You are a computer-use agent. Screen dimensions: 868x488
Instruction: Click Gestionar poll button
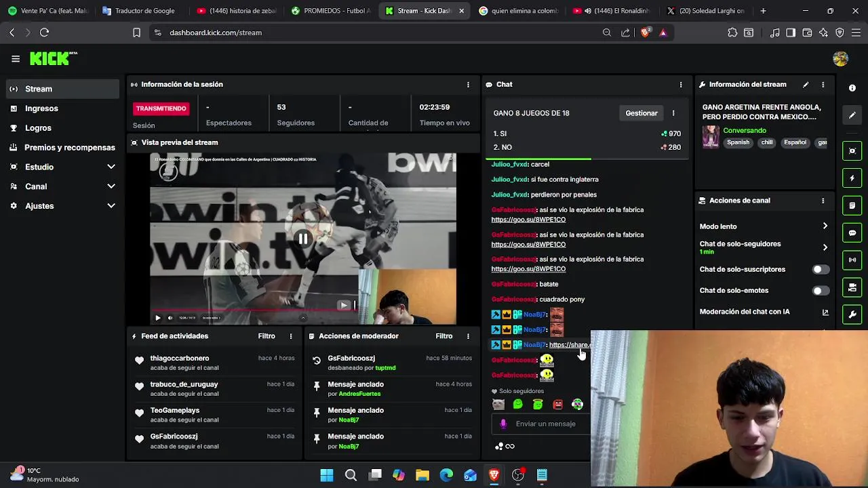pos(642,113)
